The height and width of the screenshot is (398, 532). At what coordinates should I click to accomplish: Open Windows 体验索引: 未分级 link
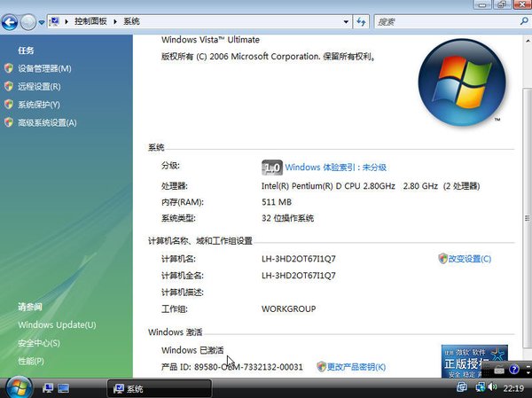[x=335, y=168]
